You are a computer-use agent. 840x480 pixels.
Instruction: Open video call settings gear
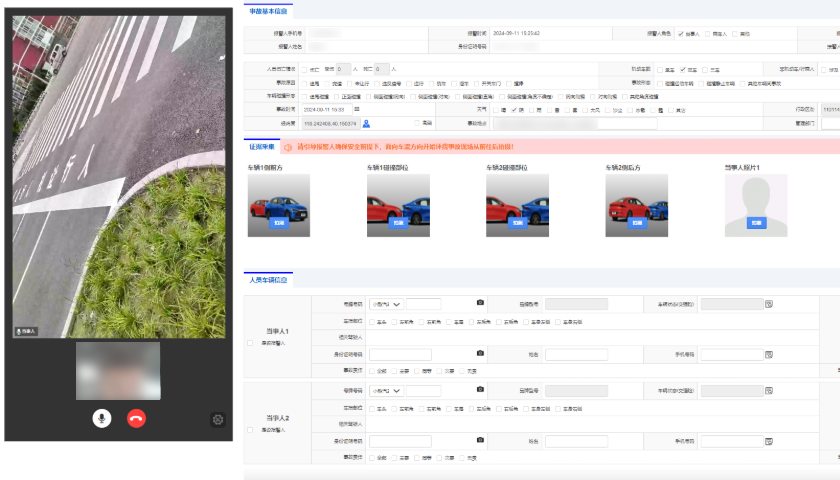(x=218, y=420)
